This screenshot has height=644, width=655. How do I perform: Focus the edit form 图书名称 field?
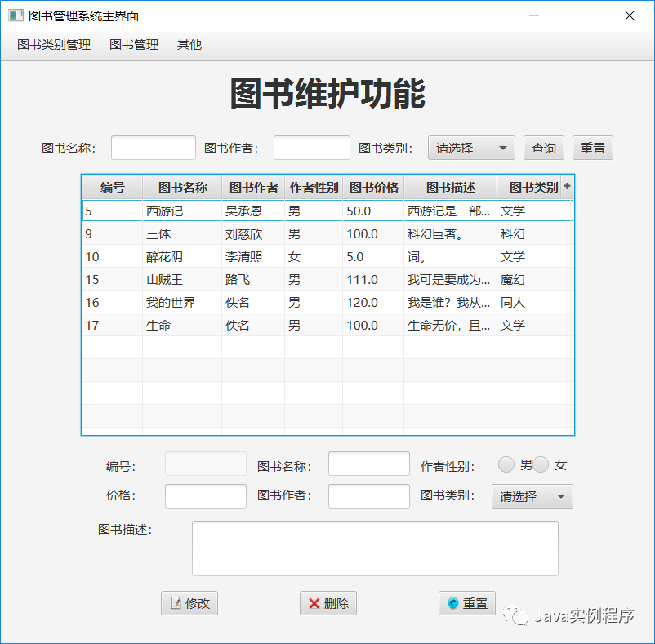point(369,464)
